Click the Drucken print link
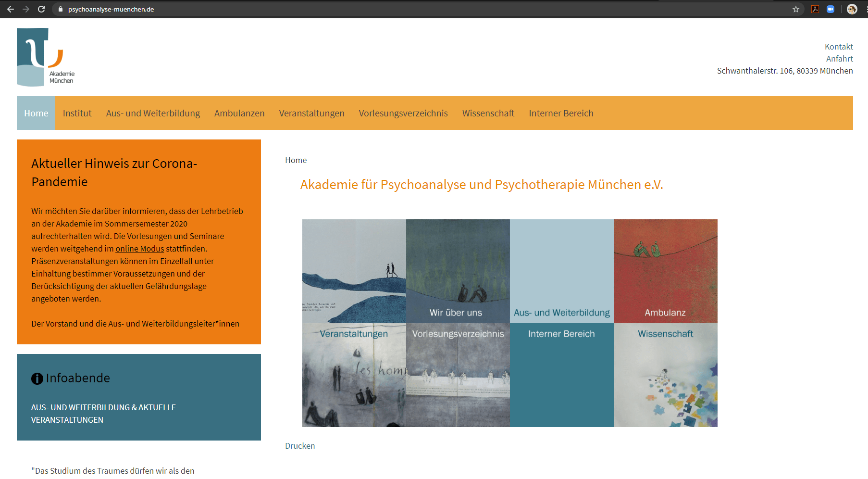868x479 pixels. (x=300, y=446)
